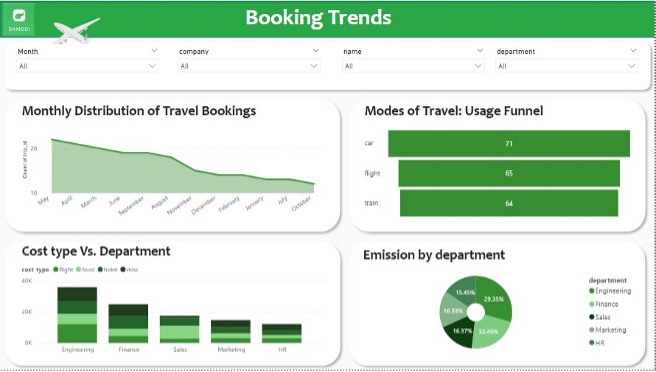The image size is (656, 372).
Task: Click the misc legend color marker
Action: point(123,269)
